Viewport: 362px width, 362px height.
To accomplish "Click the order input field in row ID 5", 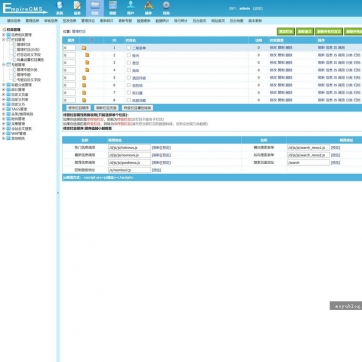I will pos(69,77).
